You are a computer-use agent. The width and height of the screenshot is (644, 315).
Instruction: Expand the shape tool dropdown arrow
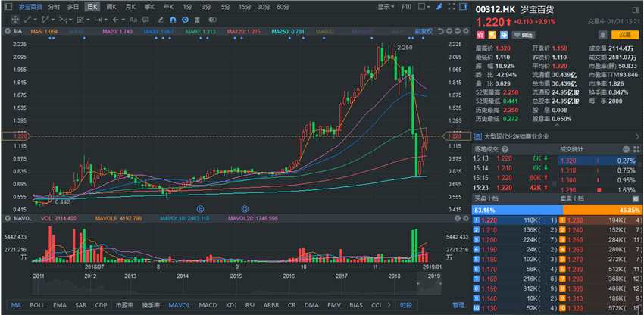(x=53, y=20)
